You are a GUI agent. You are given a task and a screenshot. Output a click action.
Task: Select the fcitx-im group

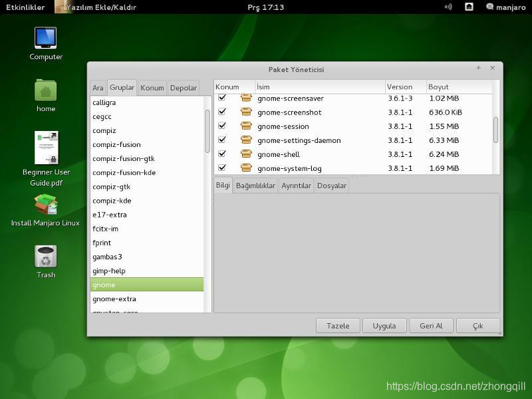pos(147,229)
